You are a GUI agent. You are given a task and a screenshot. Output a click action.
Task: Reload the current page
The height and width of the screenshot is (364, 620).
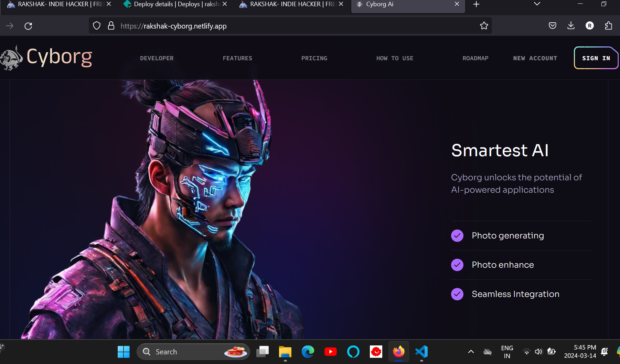click(28, 26)
